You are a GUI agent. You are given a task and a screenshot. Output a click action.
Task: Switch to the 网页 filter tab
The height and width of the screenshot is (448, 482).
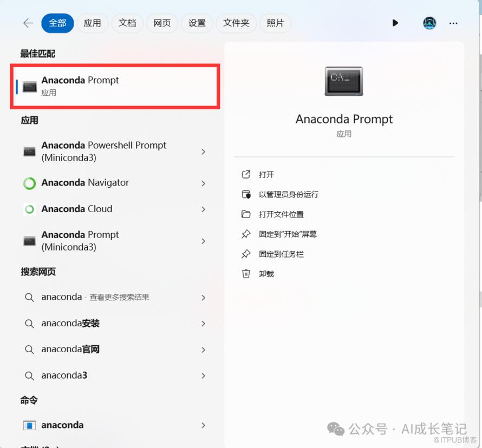click(x=162, y=23)
